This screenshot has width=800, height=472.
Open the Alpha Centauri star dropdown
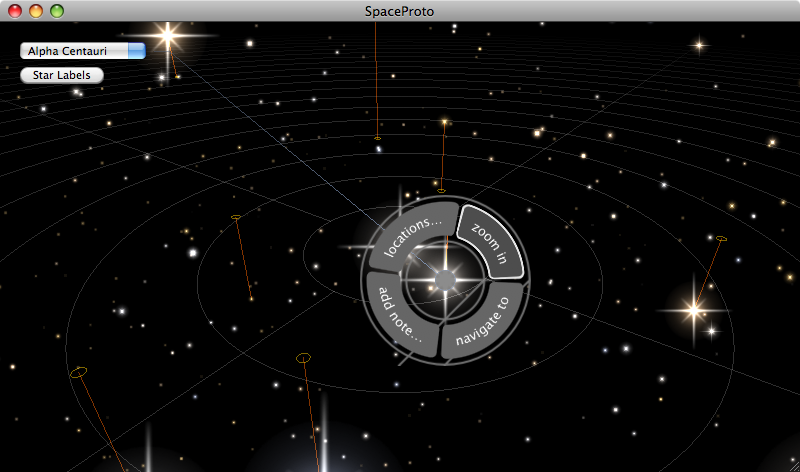coord(83,51)
